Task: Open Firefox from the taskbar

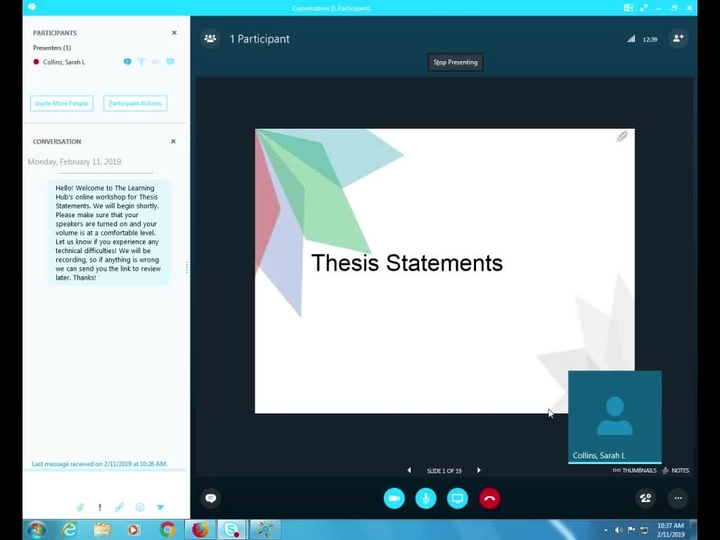Action: (199, 529)
